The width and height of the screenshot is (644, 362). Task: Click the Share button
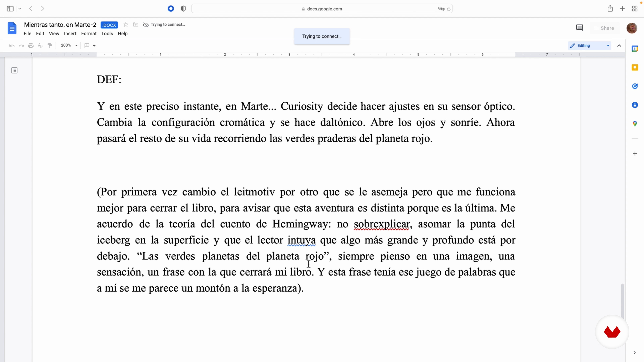click(x=605, y=28)
